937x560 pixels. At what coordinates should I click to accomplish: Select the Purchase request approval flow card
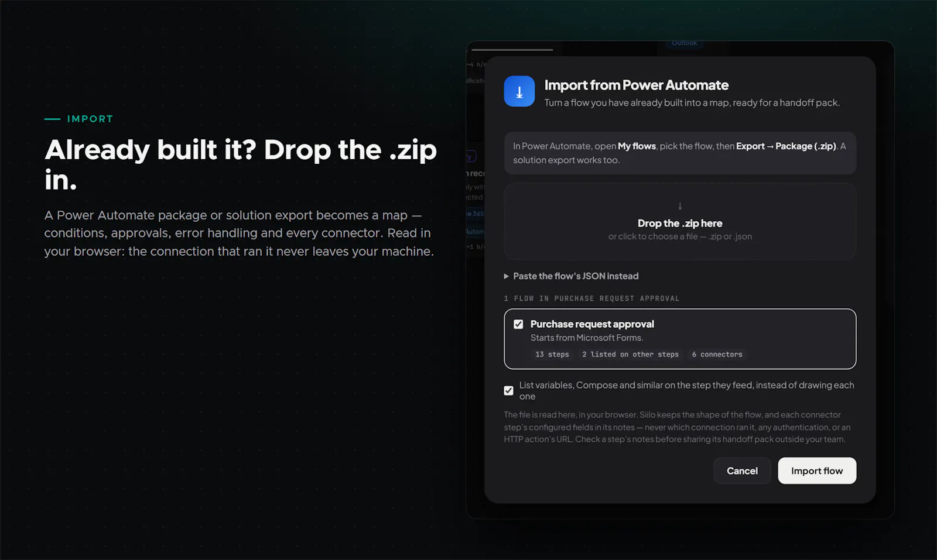[680, 339]
